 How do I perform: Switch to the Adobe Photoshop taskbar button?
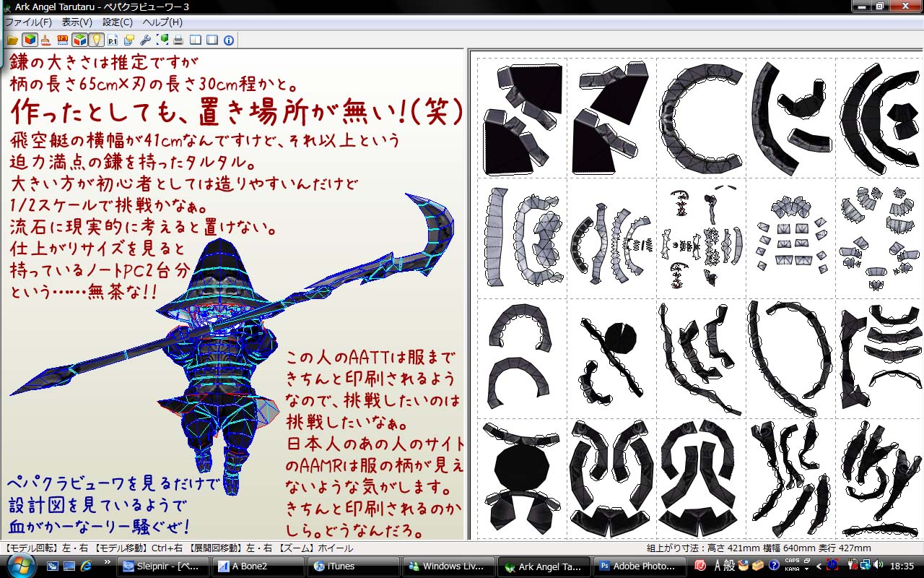[638, 566]
